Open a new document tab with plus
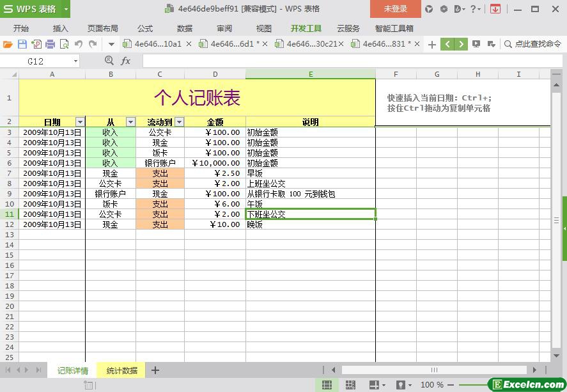Viewport: 567px width, 392px height. click(432, 44)
